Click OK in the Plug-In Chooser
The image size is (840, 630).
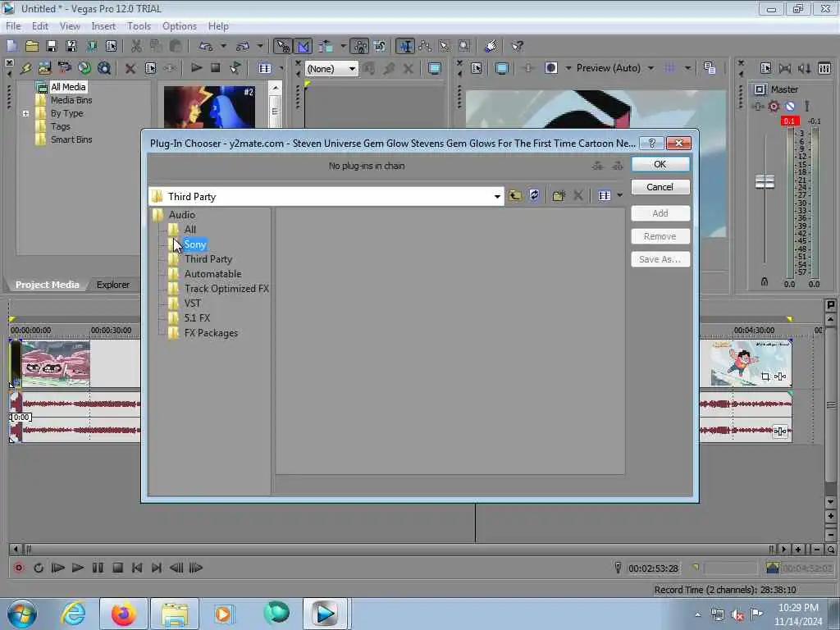pyautogui.click(x=660, y=164)
